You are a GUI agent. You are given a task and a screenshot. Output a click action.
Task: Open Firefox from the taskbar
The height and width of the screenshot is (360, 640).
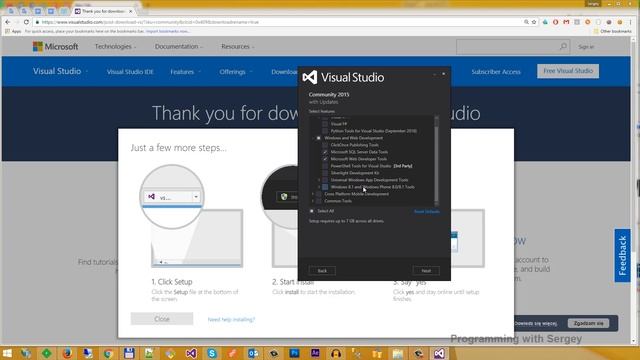click(x=67, y=353)
